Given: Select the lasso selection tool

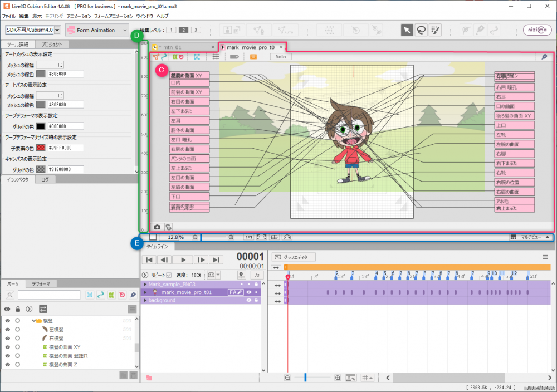Looking at the screenshot, I should (421, 30).
